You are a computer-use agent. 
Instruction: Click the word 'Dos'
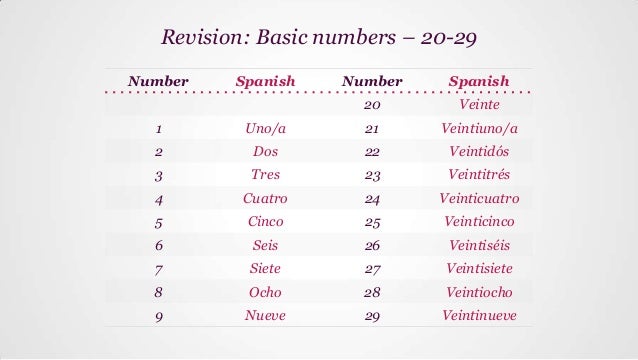pos(265,151)
